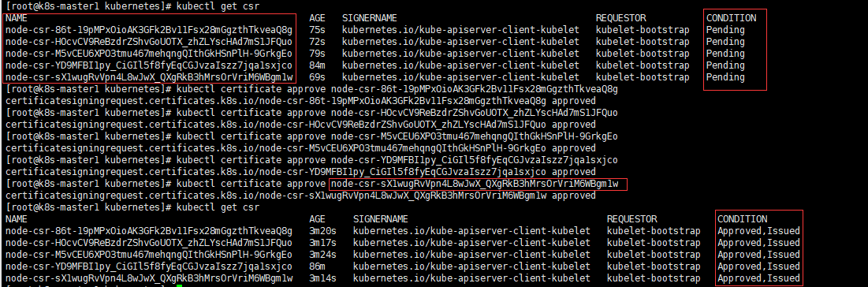The height and width of the screenshot is (287, 868).
Task: Click node-csr-HOcvCV9 argument in its approve command
Action: pos(475,113)
